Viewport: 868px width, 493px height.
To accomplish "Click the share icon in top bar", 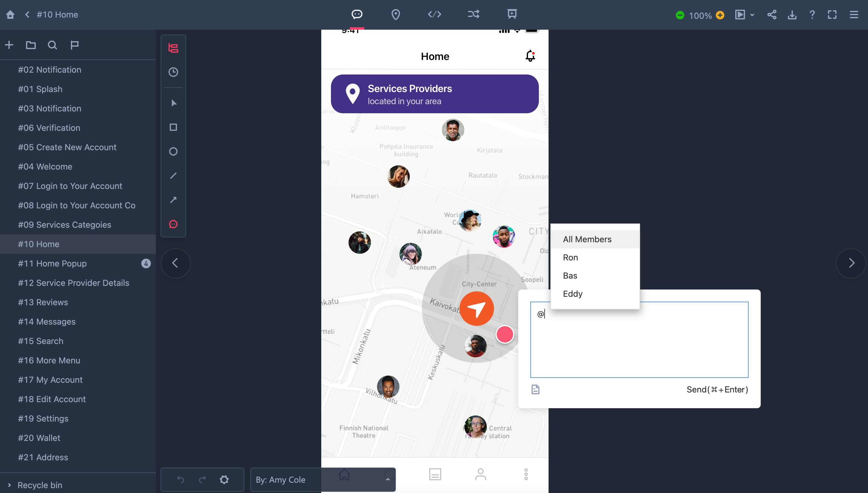I will pos(771,15).
